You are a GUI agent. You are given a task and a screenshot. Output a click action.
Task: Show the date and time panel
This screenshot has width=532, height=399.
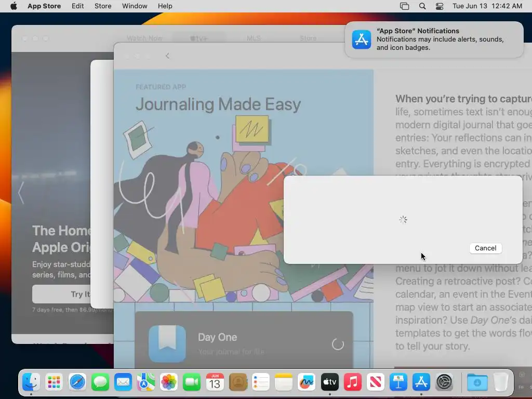pos(487,6)
